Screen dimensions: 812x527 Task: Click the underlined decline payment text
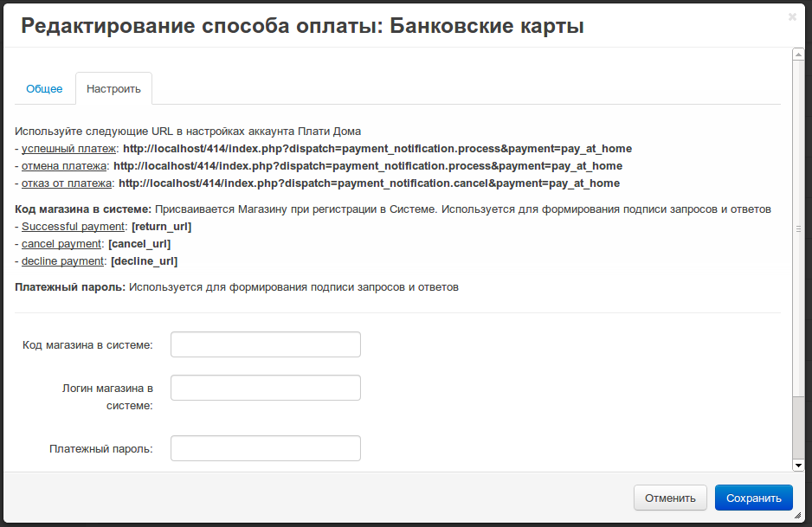pyautogui.click(x=63, y=261)
